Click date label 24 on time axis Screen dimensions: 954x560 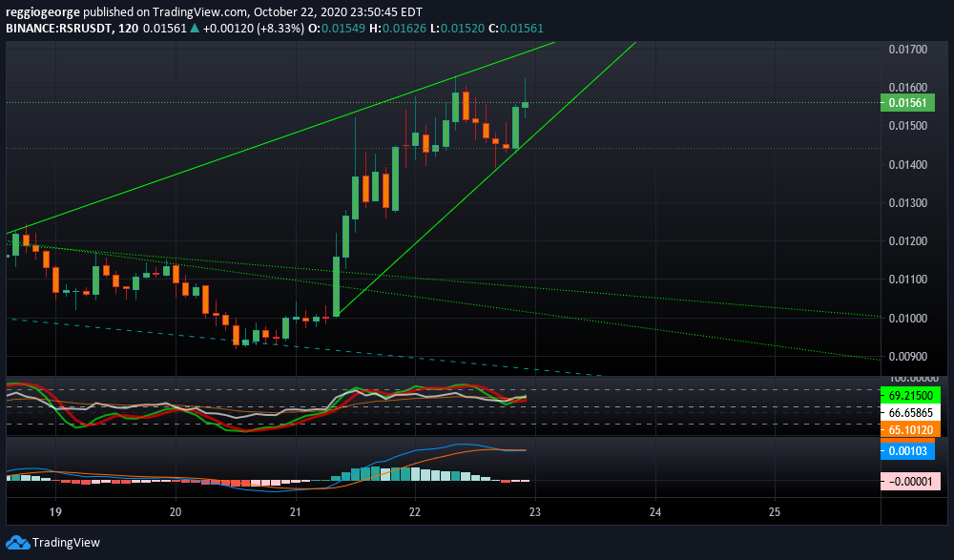tap(656, 511)
